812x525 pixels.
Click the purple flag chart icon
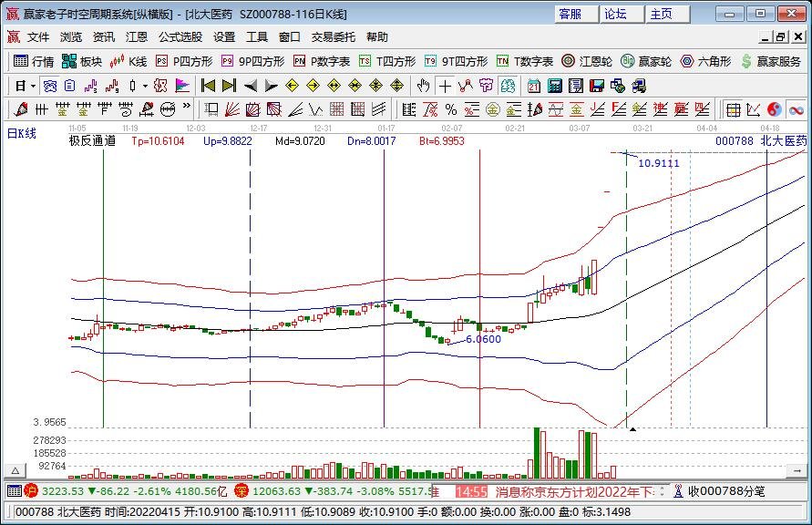[181, 86]
